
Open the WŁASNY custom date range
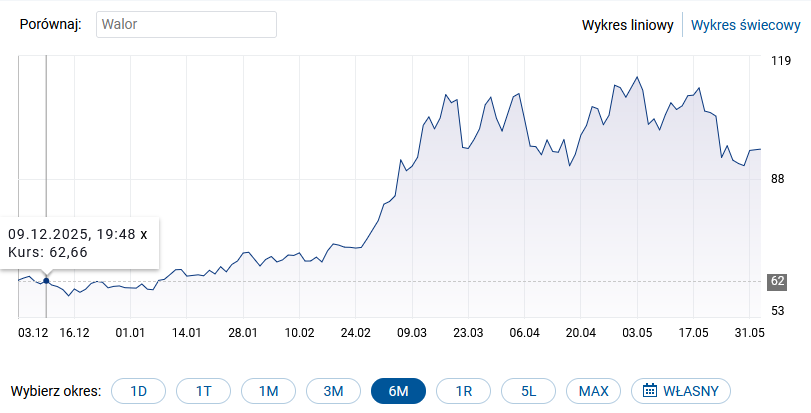(x=681, y=391)
